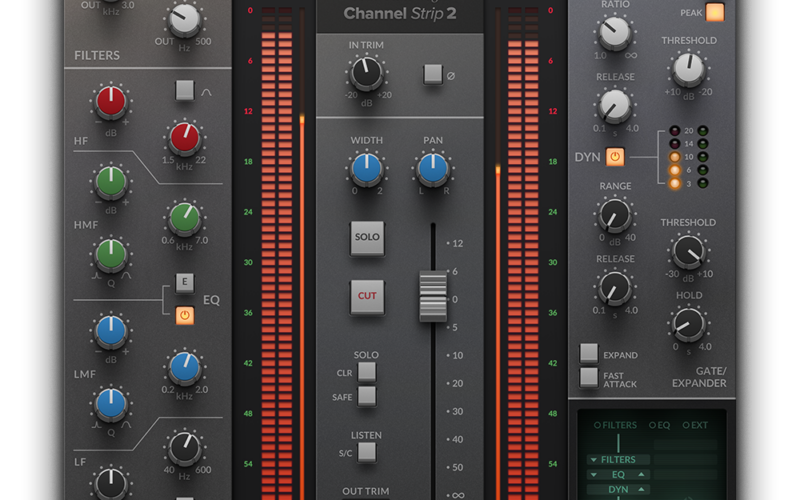Toggle the Fast Attack button
The height and width of the screenshot is (500, 800).
click(x=589, y=377)
